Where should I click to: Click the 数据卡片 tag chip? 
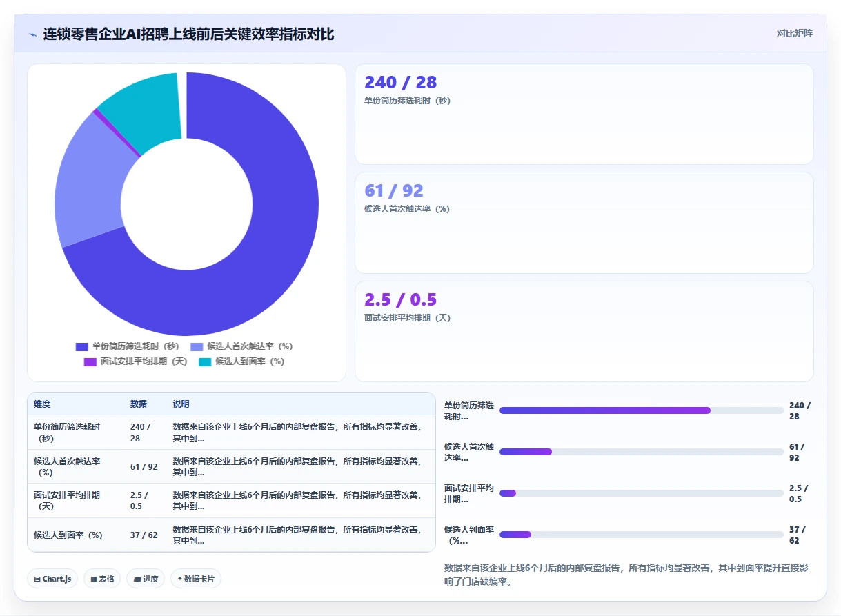(x=195, y=579)
